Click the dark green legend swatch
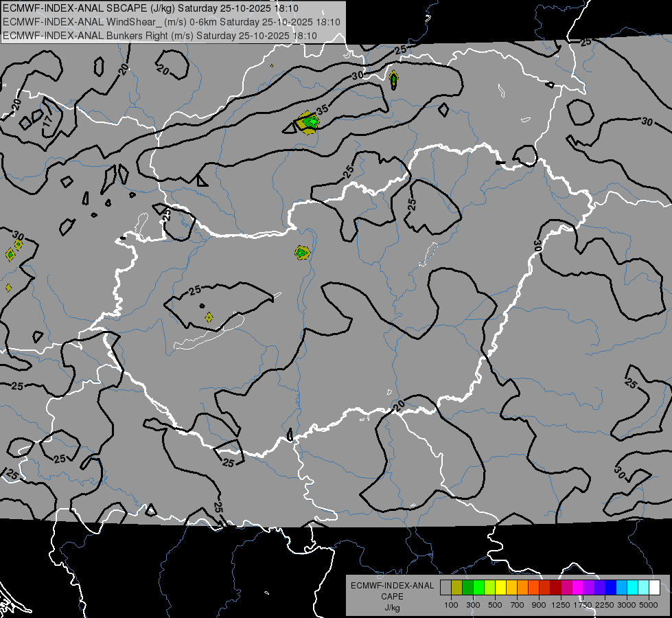This screenshot has width=672, height=618. click(x=468, y=587)
